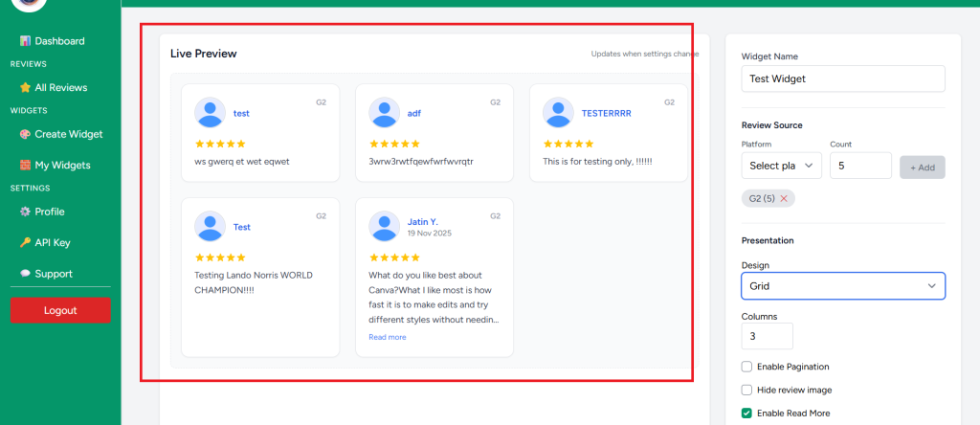Click the speech bubble icon beside Support
Viewport: 980px width, 425px height.
(x=25, y=274)
